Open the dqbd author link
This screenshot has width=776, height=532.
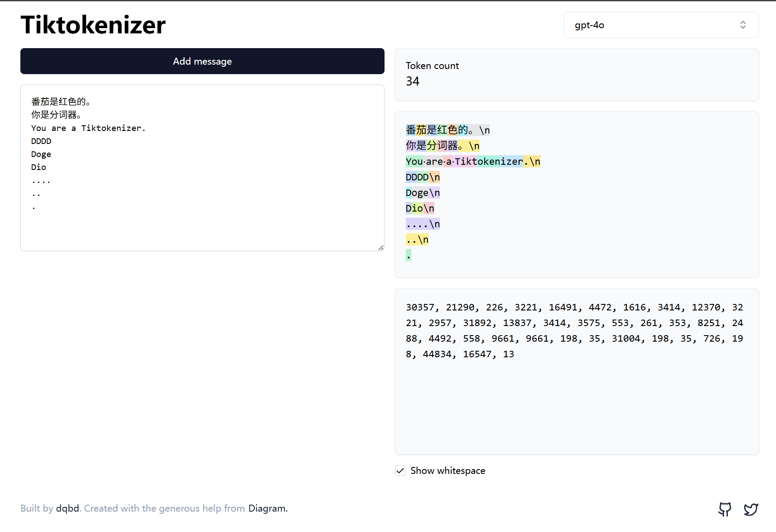click(x=67, y=508)
